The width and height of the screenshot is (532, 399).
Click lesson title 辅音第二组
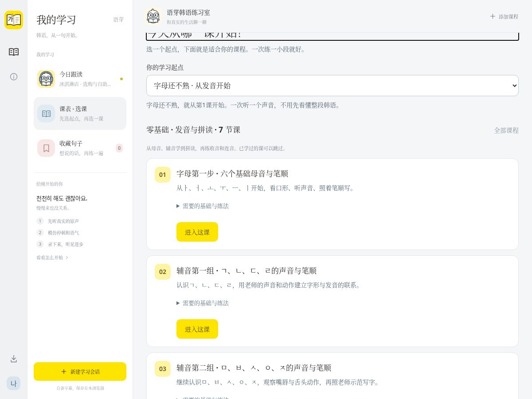coord(254,368)
